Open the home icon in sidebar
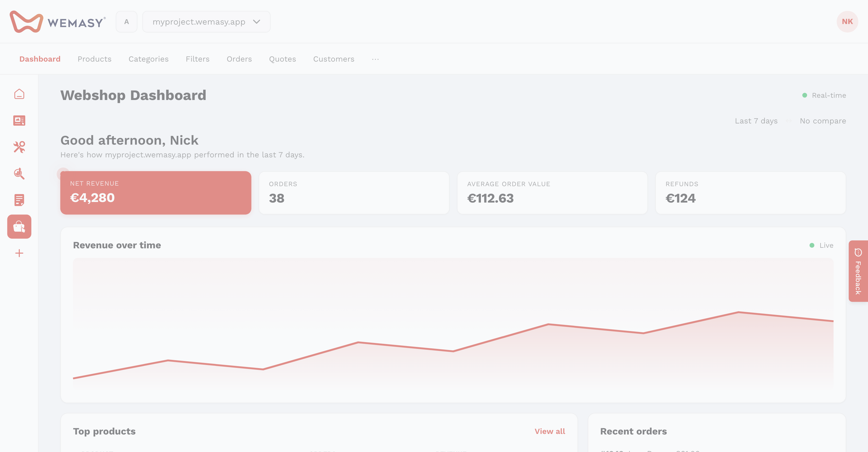 [x=19, y=94]
